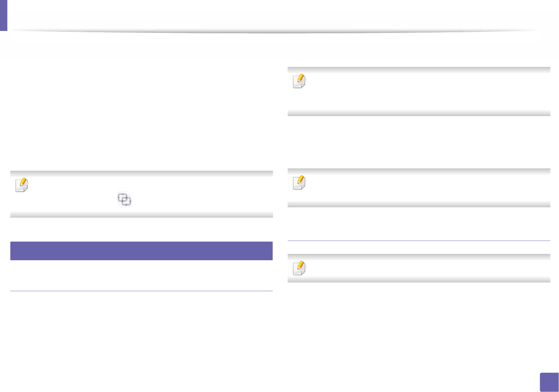Click the top gray bar of the tallest right note

[419, 70]
